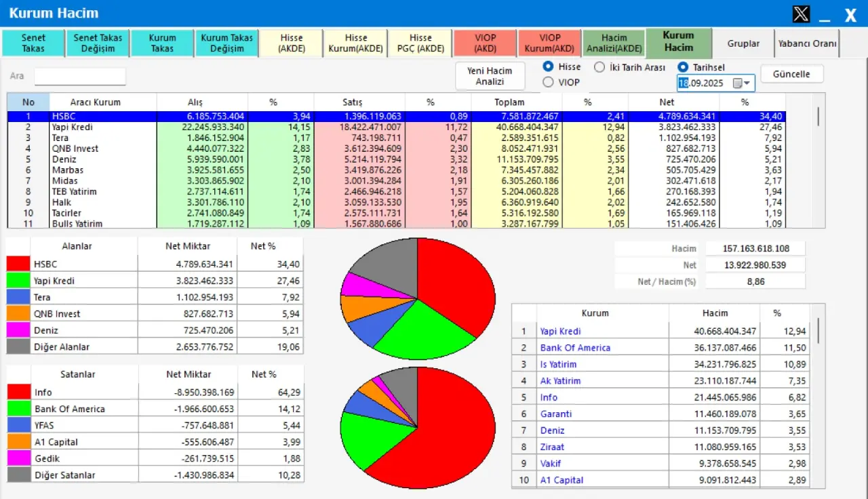
Task: Click the Güncelle button
Action: pyautogui.click(x=791, y=74)
